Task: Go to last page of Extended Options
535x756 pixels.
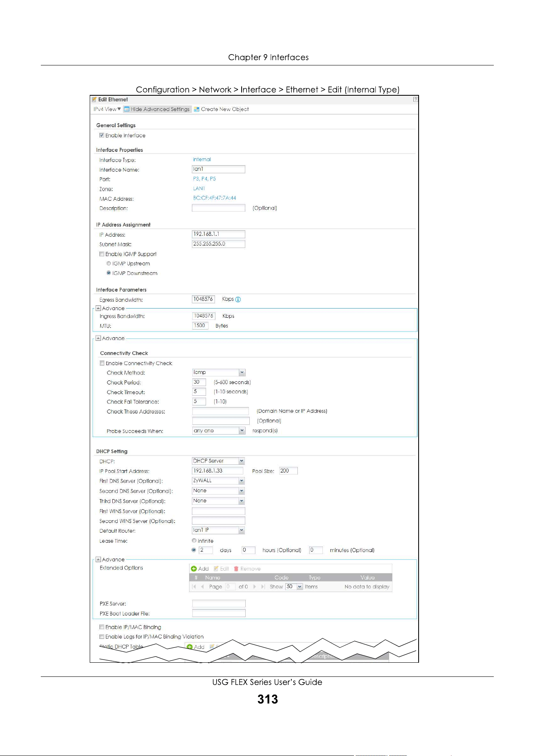Action: [x=263, y=587]
